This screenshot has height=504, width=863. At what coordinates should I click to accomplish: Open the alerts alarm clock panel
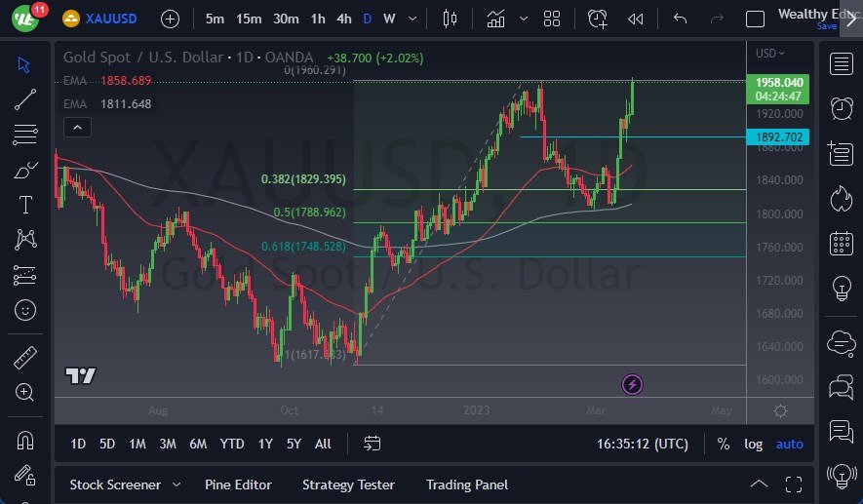(x=841, y=108)
